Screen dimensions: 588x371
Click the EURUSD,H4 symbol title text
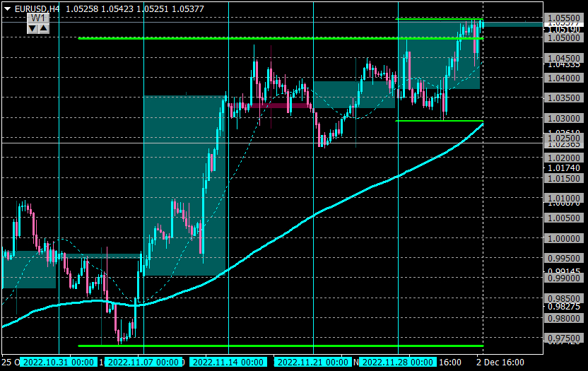coord(37,8)
